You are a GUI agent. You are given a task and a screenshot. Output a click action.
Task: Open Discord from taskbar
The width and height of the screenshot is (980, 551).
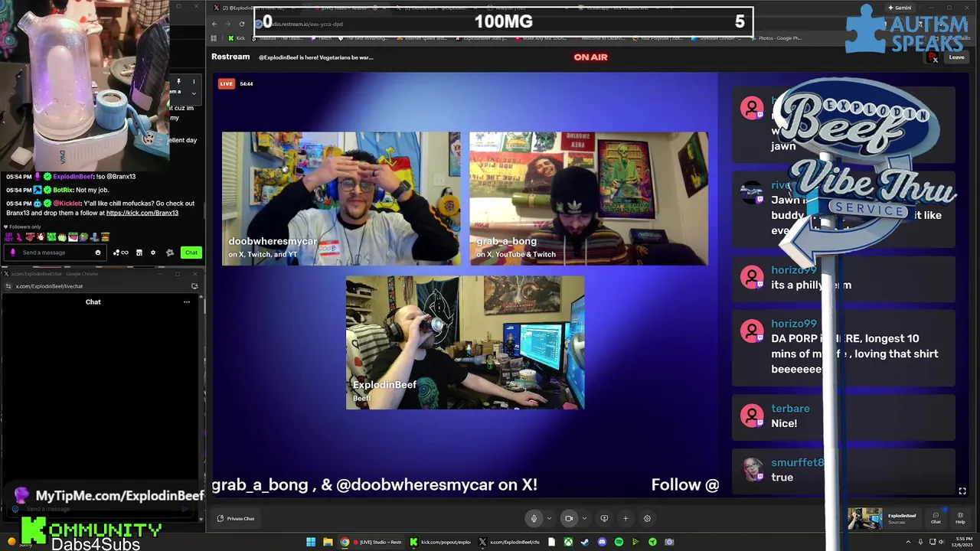(x=602, y=542)
